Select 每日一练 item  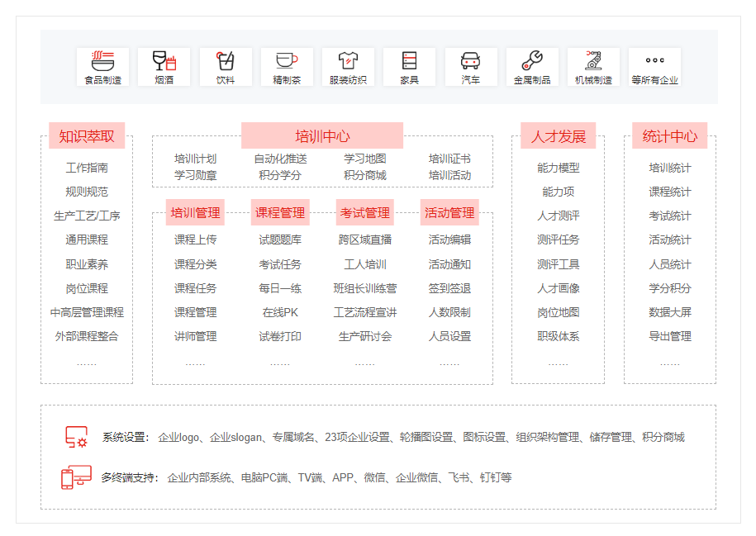[x=280, y=288]
